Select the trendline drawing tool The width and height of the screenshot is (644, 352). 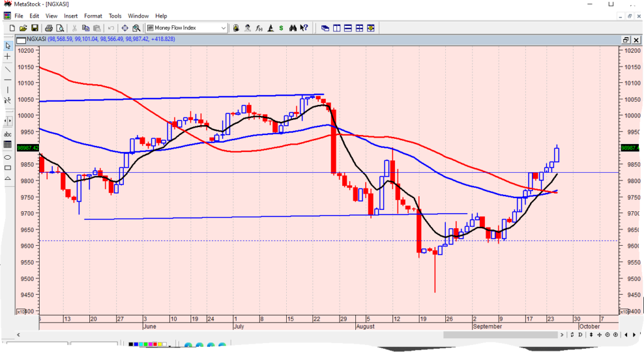tap(8, 69)
